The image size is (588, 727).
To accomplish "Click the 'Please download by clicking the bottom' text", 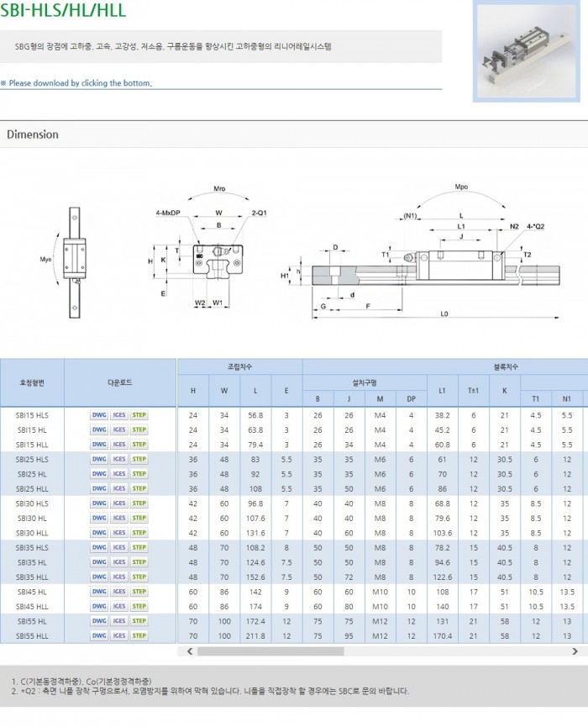I will (x=81, y=83).
